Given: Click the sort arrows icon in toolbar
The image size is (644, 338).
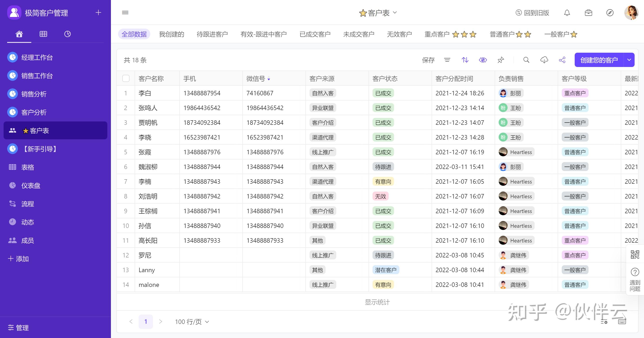Looking at the screenshot, I should pos(465,60).
